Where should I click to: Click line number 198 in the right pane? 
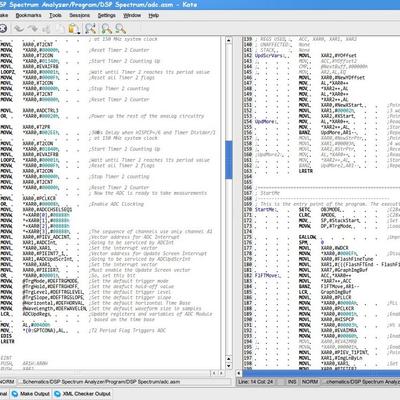tap(248, 363)
